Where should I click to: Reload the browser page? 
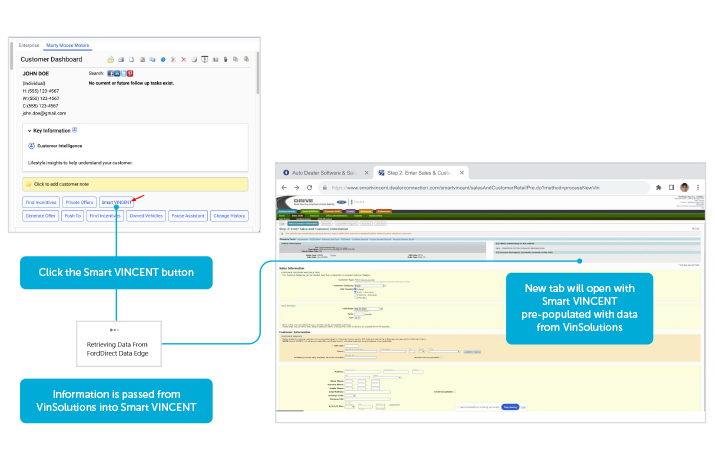click(x=309, y=187)
